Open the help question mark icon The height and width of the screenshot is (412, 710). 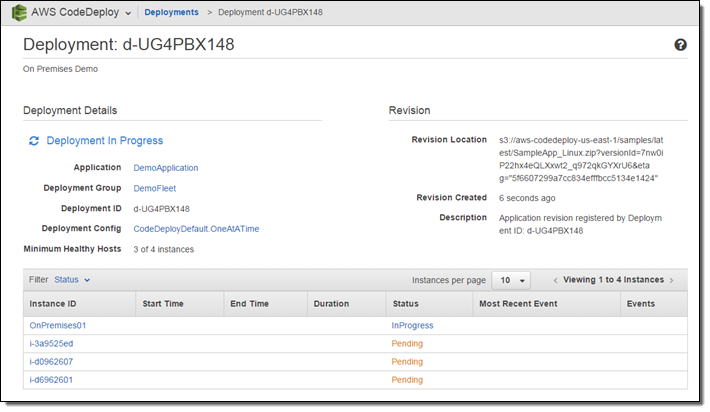(x=681, y=45)
